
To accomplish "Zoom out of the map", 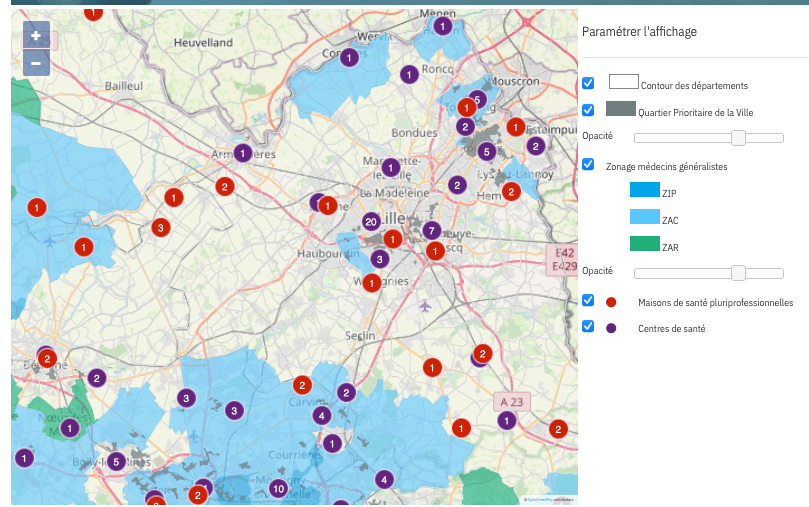I will (35, 63).
